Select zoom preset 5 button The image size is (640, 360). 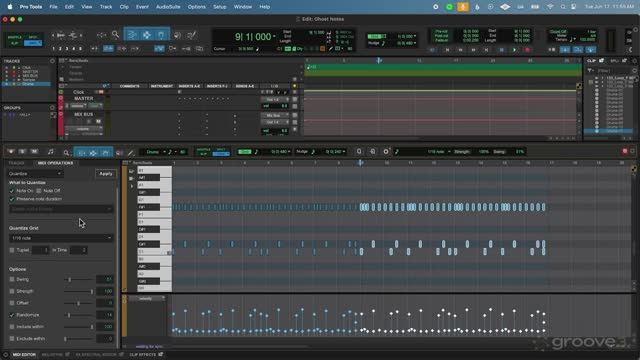[80, 49]
